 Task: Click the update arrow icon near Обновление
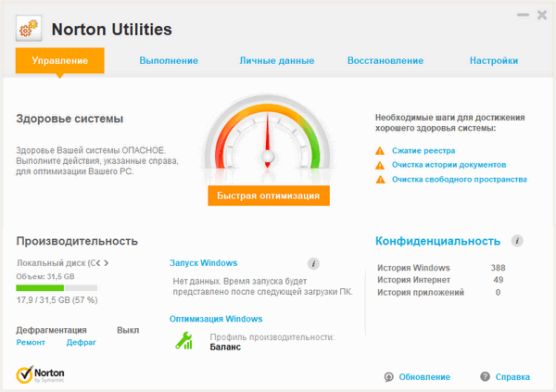[389, 377]
